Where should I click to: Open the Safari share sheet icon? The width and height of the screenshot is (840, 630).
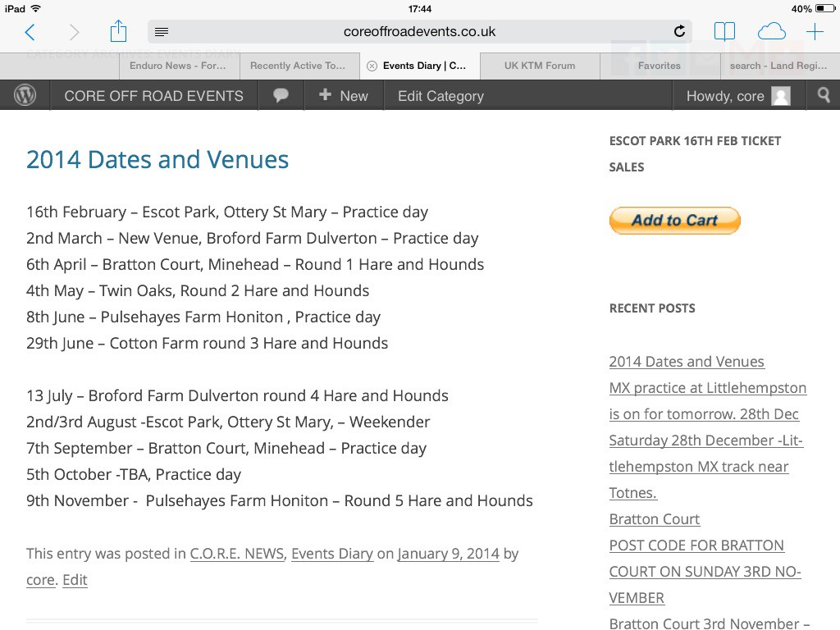[x=118, y=32]
